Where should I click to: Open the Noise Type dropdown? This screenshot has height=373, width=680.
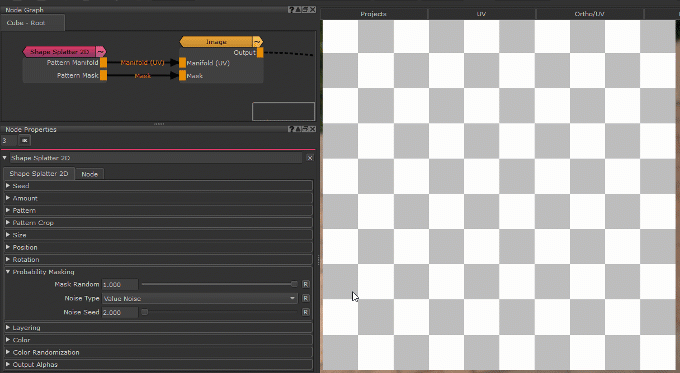199,298
